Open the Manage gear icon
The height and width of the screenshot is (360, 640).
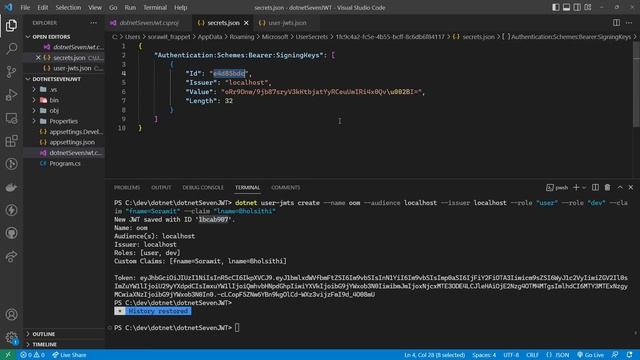pos(11,337)
